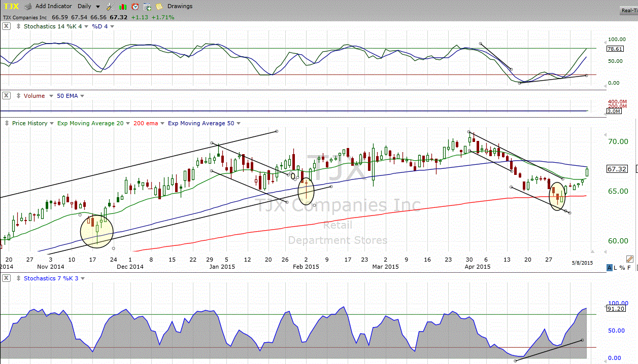
Task: Close the Stochastics 7 indicator pane
Action: tap(6, 278)
